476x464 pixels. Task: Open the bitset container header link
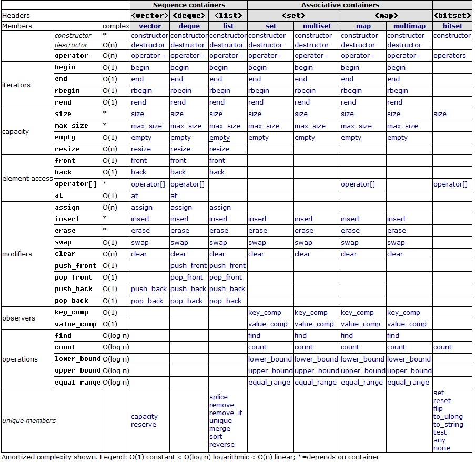(452, 26)
